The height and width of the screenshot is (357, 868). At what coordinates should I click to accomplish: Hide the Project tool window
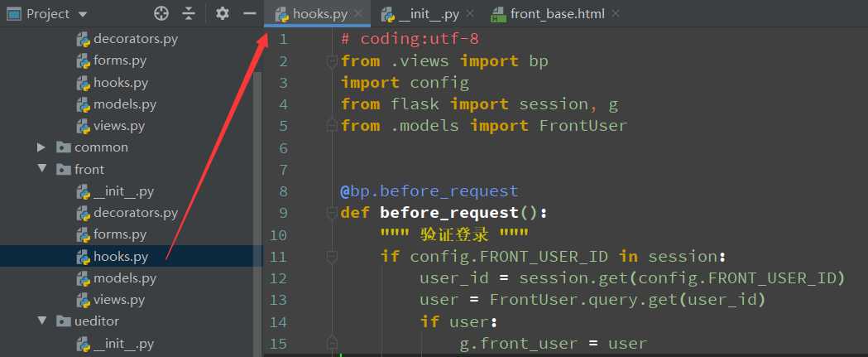point(249,13)
